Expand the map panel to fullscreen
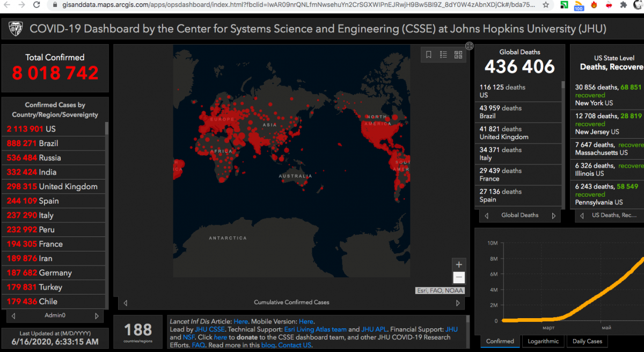This screenshot has height=352, width=644. pyautogui.click(x=469, y=46)
